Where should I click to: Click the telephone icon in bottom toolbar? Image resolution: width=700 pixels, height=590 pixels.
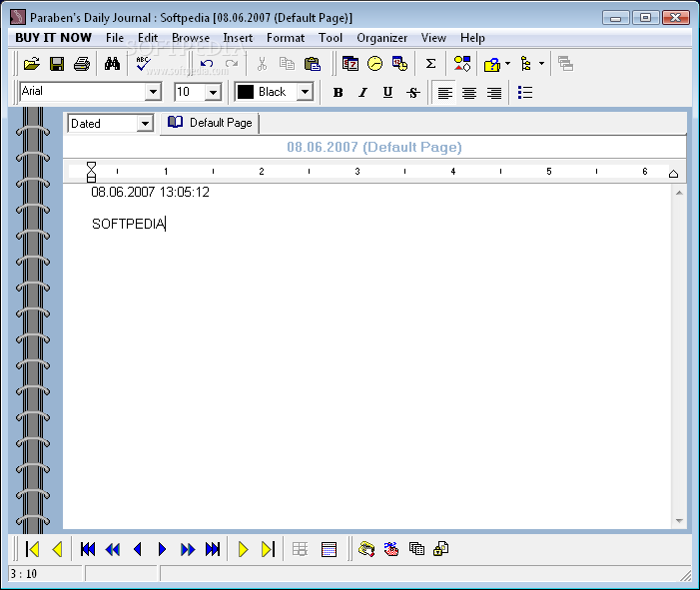(x=366, y=549)
